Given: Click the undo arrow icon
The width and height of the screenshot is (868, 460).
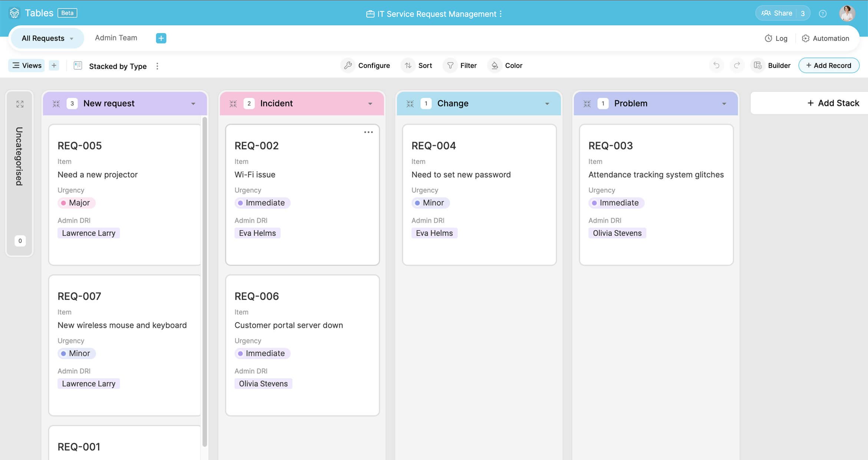Looking at the screenshot, I should point(716,65).
